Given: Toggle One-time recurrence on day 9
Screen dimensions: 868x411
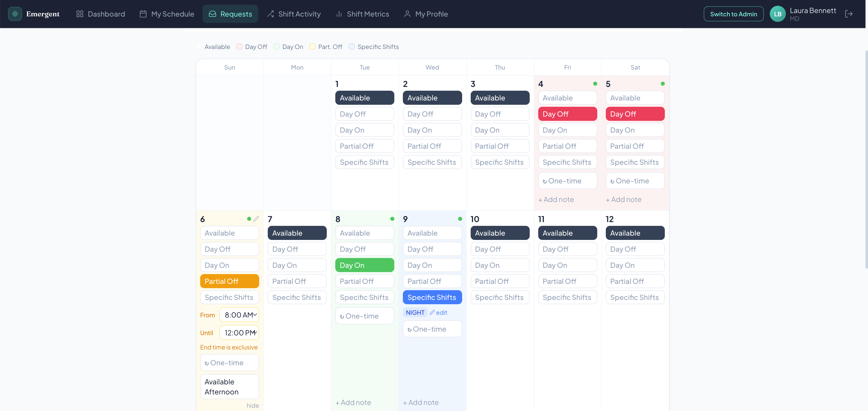Looking at the screenshot, I should (432, 329).
